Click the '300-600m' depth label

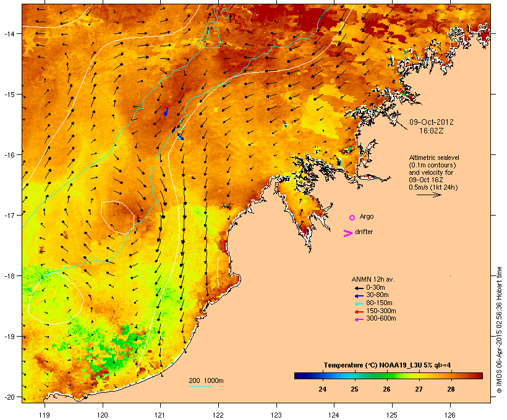click(x=381, y=319)
